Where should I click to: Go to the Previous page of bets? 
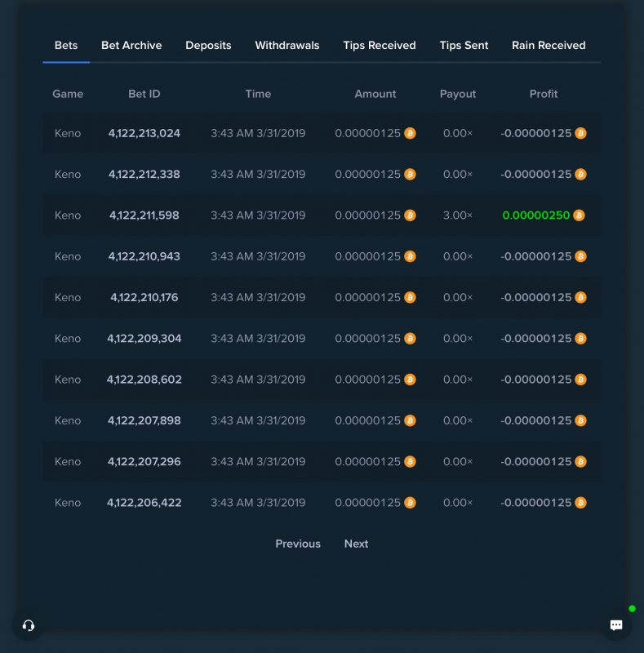[x=298, y=544]
